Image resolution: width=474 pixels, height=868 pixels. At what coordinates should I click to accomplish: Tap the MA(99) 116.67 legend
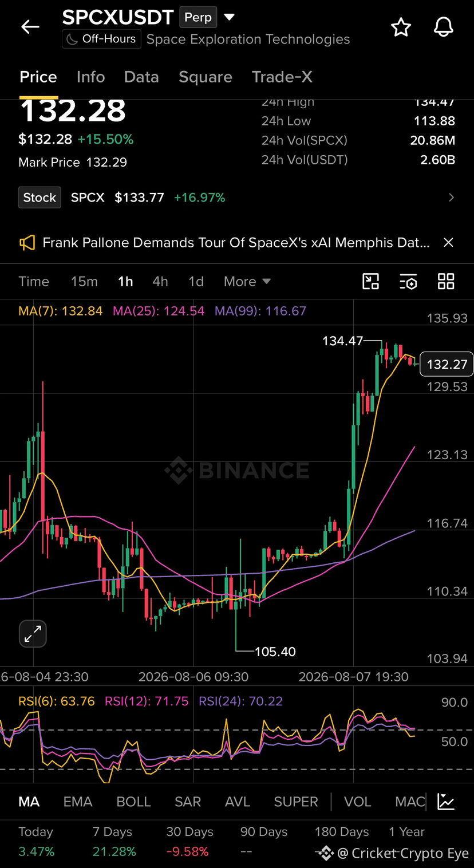point(260,311)
